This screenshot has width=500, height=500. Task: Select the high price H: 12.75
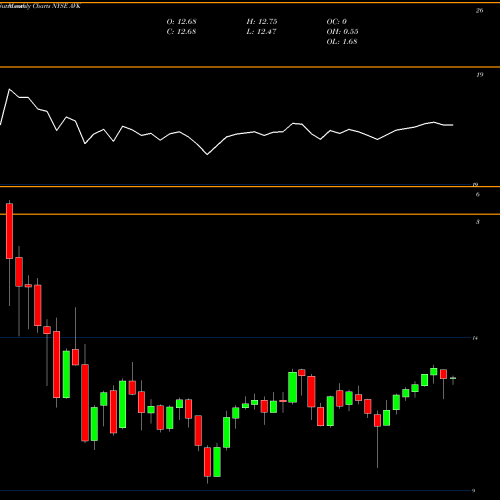pyautogui.click(x=262, y=22)
